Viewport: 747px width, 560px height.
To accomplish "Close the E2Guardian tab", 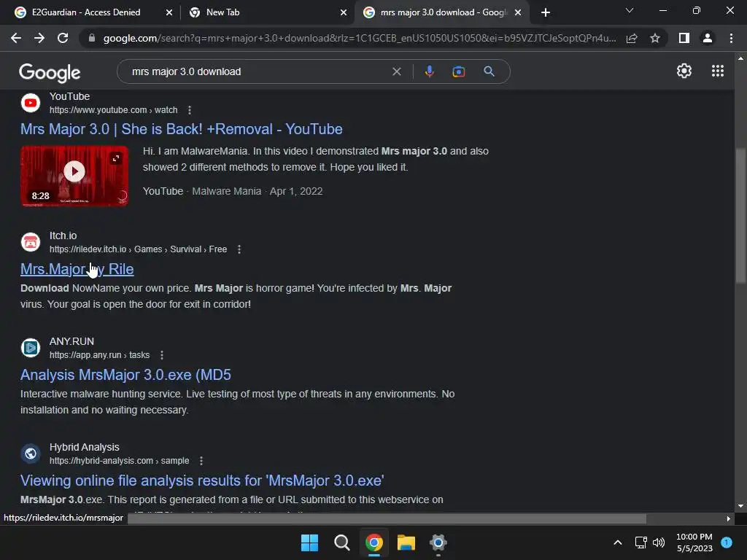I will (169, 12).
